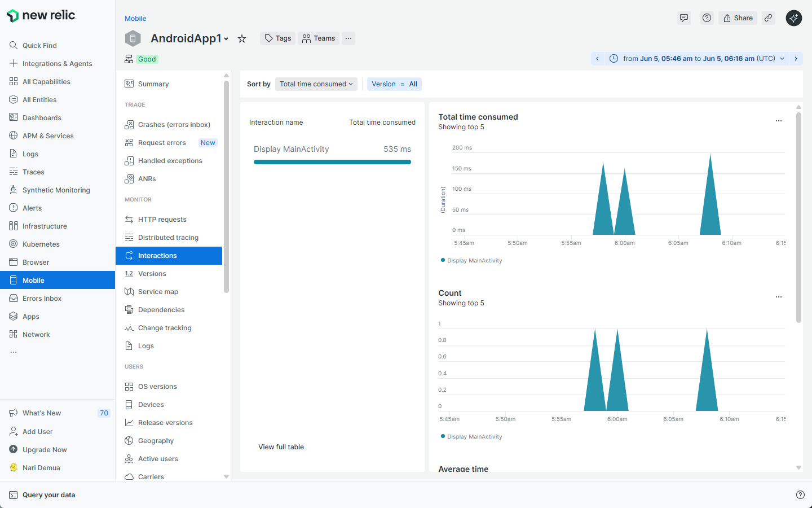Click the Good health status badge

(x=147, y=59)
